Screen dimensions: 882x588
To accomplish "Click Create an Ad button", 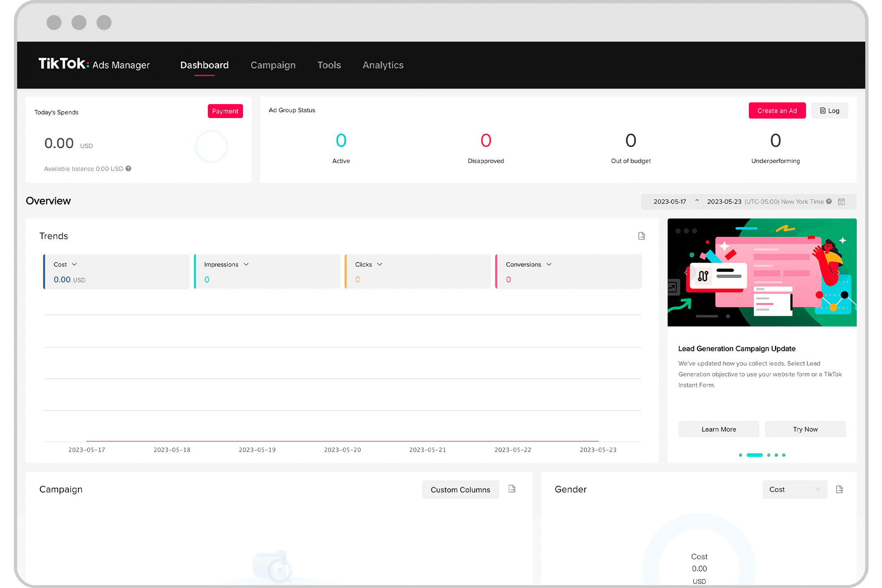I will tap(777, 111).
